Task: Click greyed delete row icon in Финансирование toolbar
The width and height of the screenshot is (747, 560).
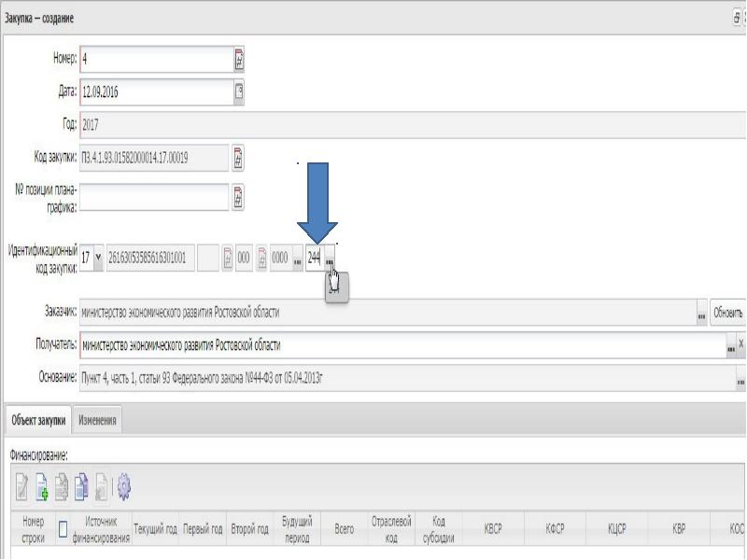Action: tap(101, 486)
